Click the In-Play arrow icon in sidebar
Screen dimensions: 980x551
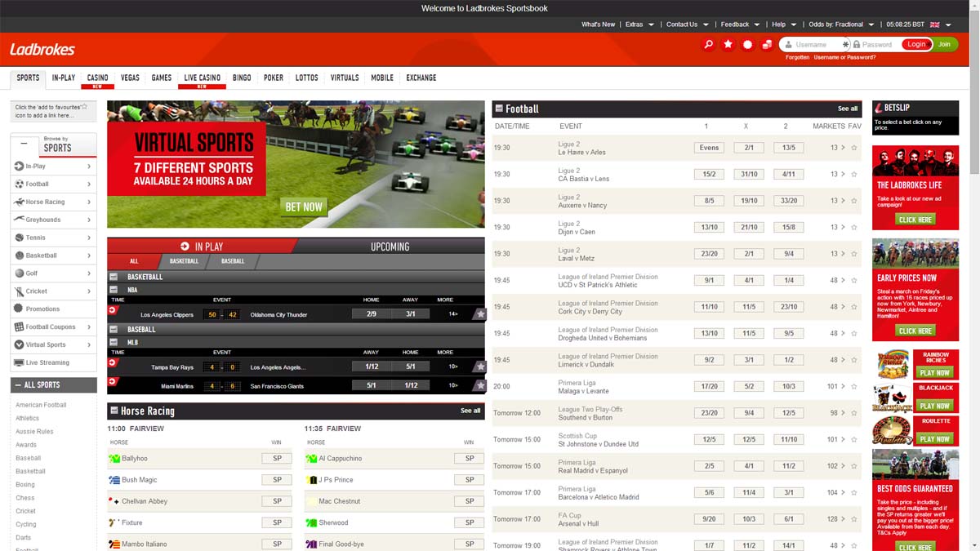tap(19, 166)
